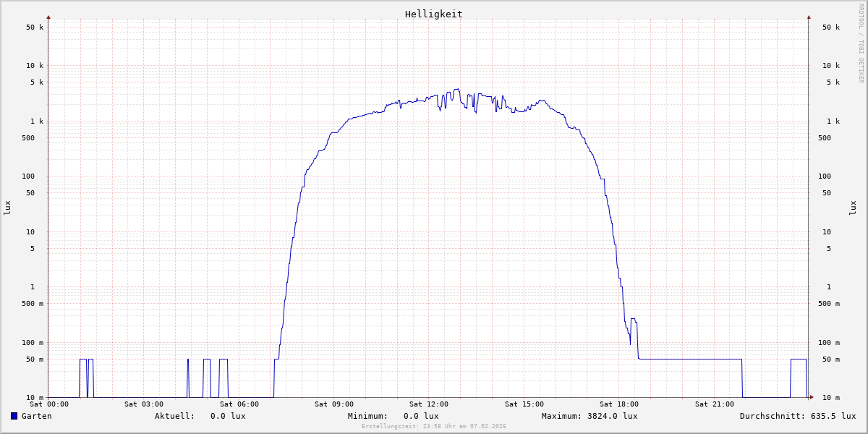Click the Maximum 3824.0 lux value

click(610, 416)
